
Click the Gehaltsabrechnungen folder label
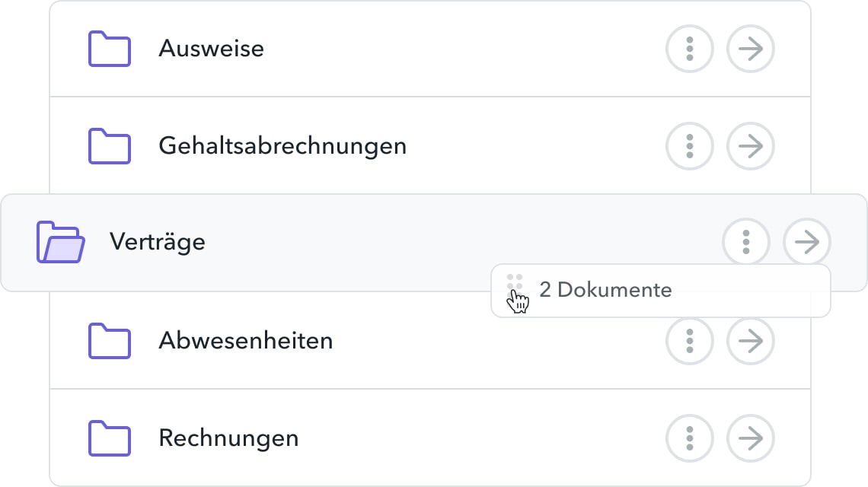(282, 145)
